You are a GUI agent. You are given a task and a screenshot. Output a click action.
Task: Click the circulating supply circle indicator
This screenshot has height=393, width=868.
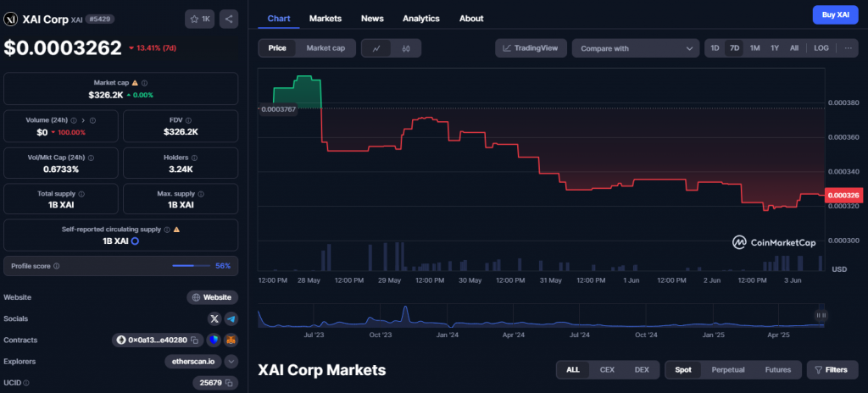(x=135, y=241)
